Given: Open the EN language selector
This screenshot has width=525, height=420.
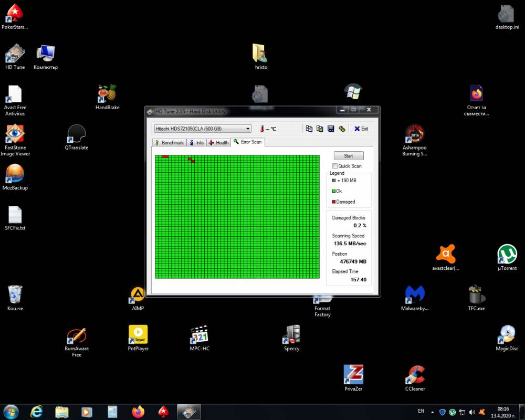Looking at the screenshot, I should (x=421, y=411).
